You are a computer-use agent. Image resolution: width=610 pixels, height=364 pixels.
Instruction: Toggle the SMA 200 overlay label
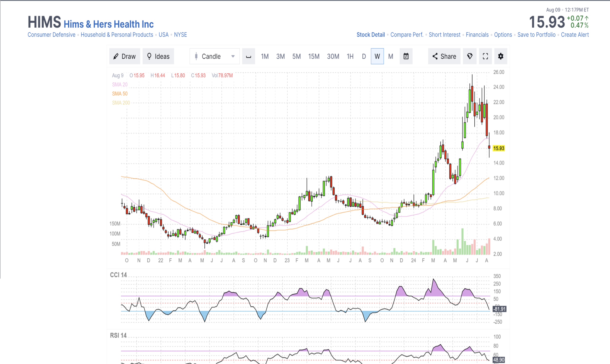pos(121,103)
